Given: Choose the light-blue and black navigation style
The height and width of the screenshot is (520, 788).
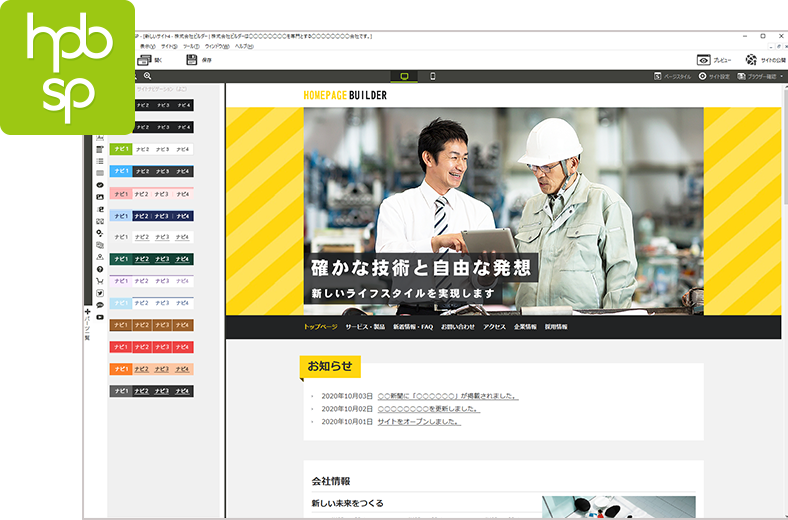Looking at the screenshot, I should [x=151, y=171].
